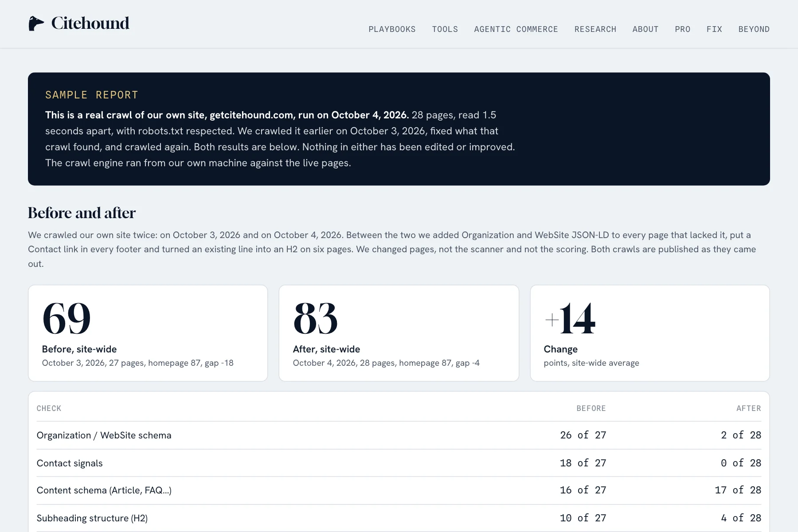
Task: Select the 'Contact signals' row label
Action: pyautogui.click(x=70, y=463)
